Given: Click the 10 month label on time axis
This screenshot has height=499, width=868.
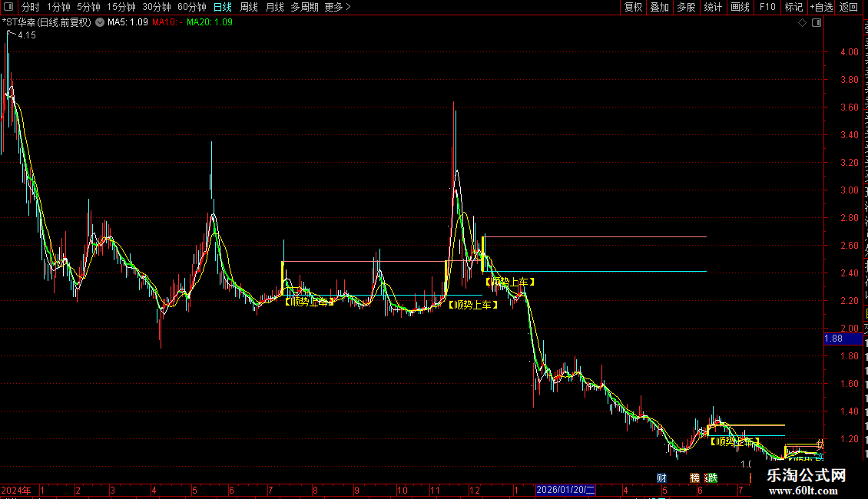Looking at the screenshot, I should click(403, 490).
